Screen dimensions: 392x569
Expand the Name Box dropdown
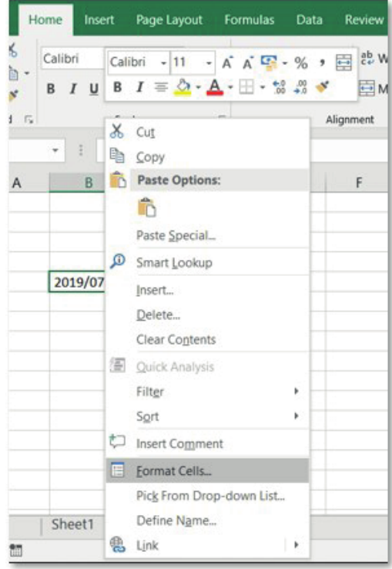click(x=55, y=150)
